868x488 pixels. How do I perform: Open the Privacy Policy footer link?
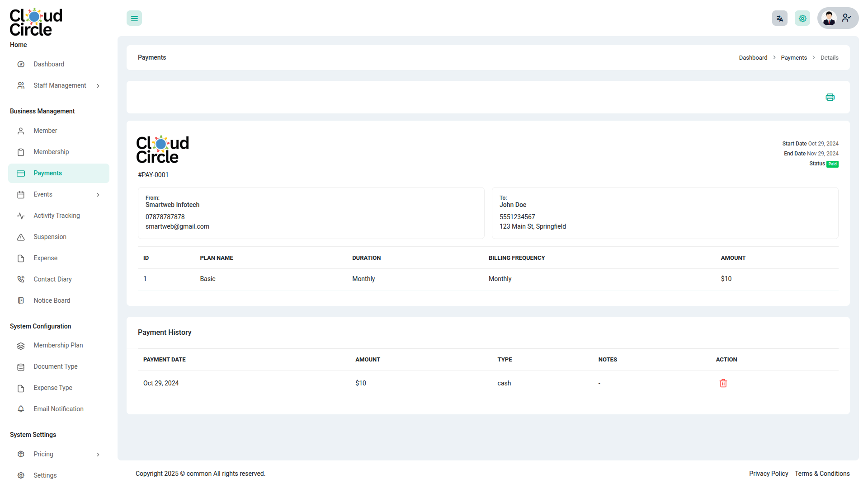point(768,474)
